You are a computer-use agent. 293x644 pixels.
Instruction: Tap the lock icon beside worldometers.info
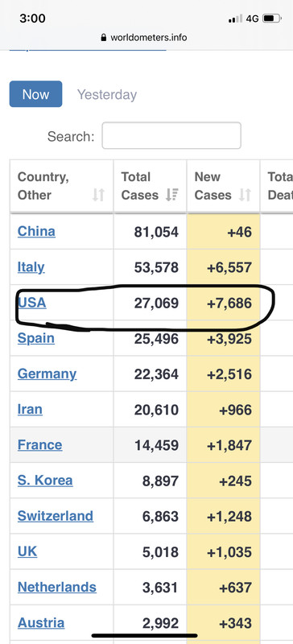[104, 38]
